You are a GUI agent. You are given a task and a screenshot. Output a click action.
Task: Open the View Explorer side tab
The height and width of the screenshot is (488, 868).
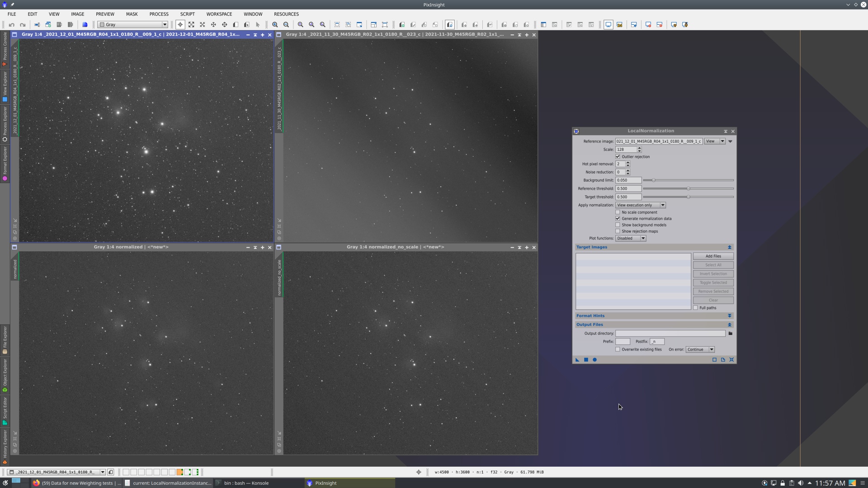pos(5,87)
